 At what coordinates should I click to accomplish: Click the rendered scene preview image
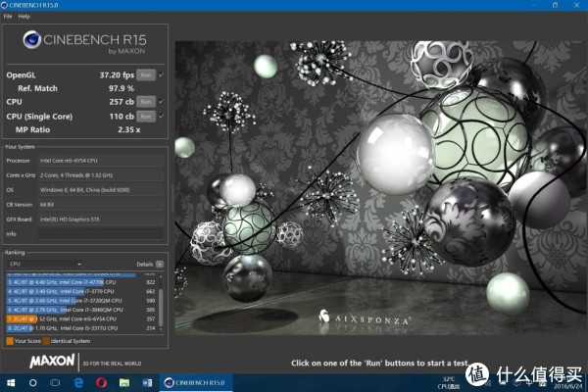(381, 187)
